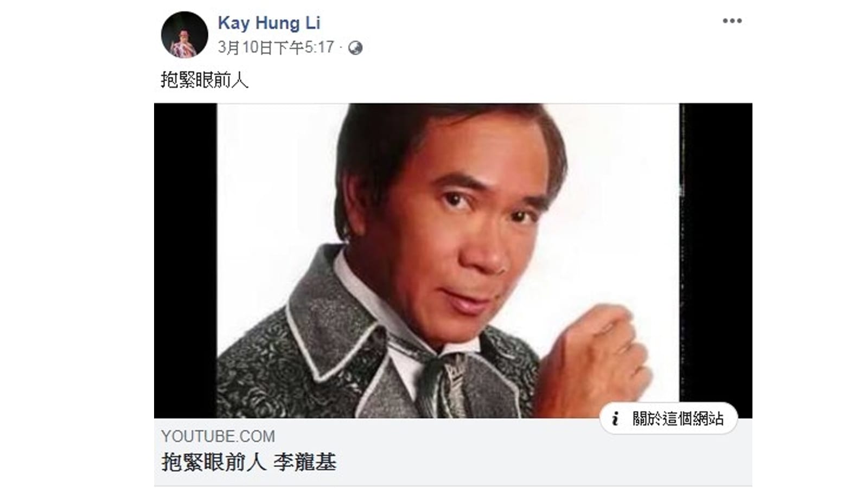
Task: Open the 抱緊眼前人 李龍基 title link
Action: point(249,463)
